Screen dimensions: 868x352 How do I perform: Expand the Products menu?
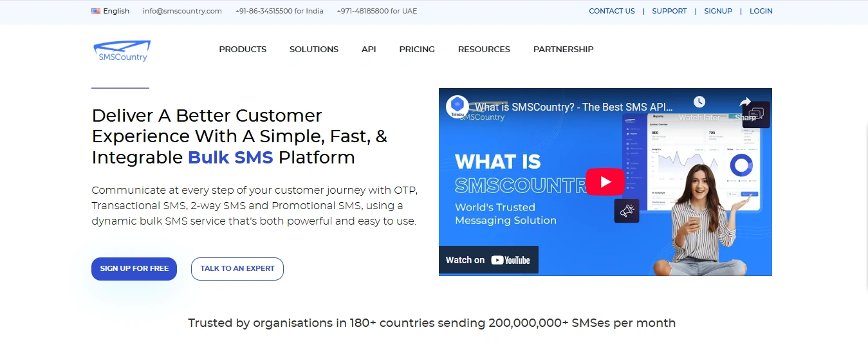tap(243, 49)
